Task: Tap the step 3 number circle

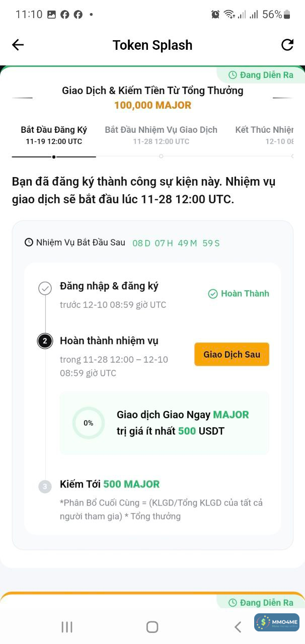Action: 45,487
